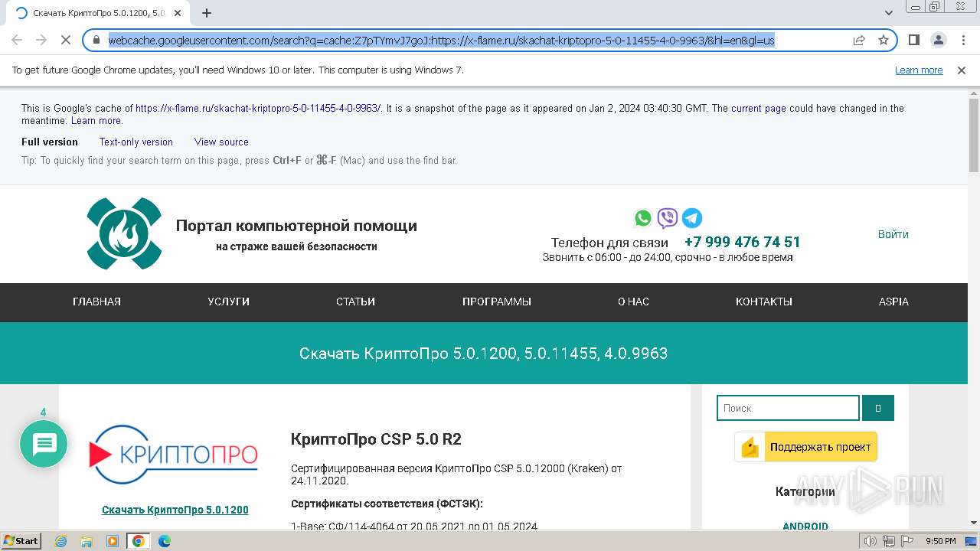Click Портал компьютерной помощи title

click(x=296, y=226)
